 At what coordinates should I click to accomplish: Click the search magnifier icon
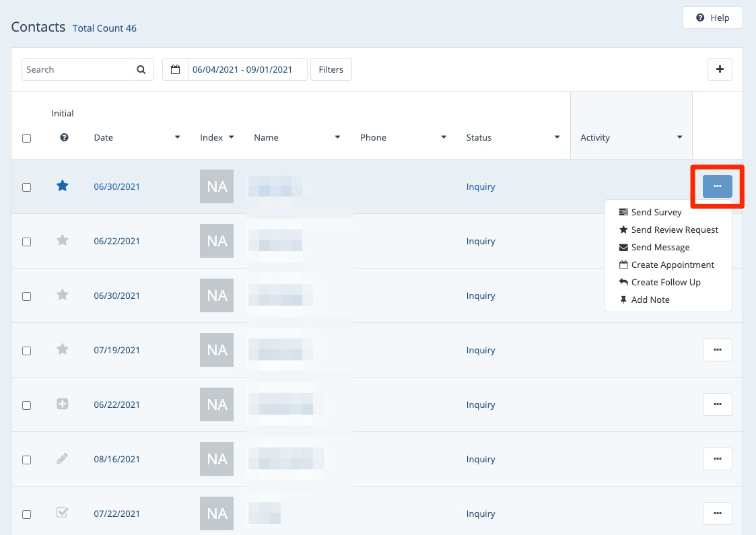coord(141,69)
